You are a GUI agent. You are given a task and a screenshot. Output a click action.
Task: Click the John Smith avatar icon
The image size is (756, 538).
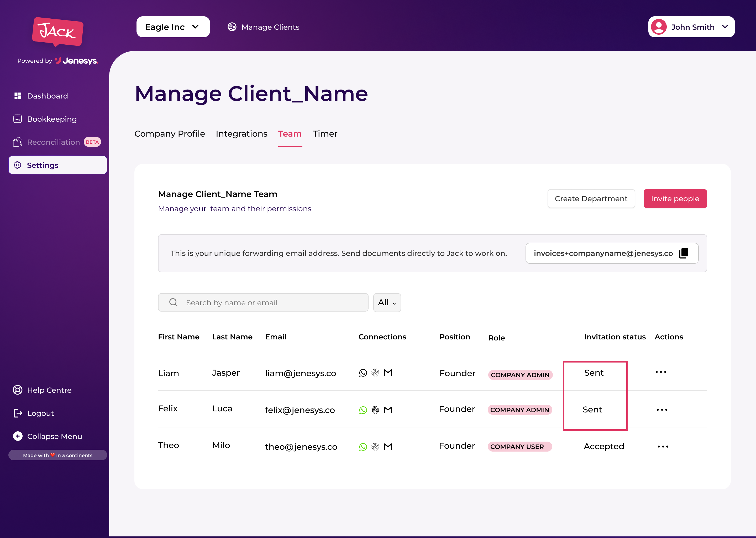[659, 27]
